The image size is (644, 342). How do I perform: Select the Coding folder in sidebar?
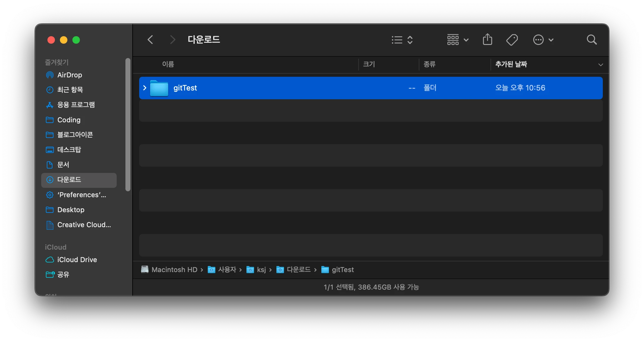point(69,120)
